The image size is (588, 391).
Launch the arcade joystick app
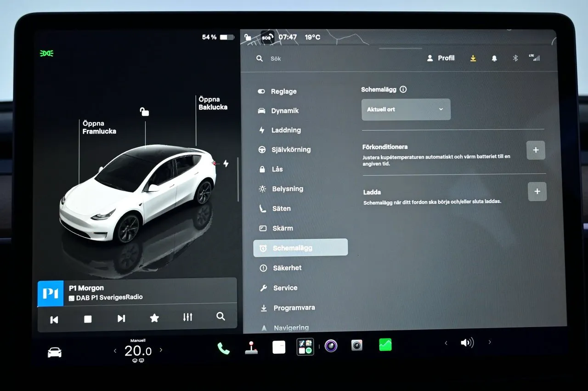point(251,347)
